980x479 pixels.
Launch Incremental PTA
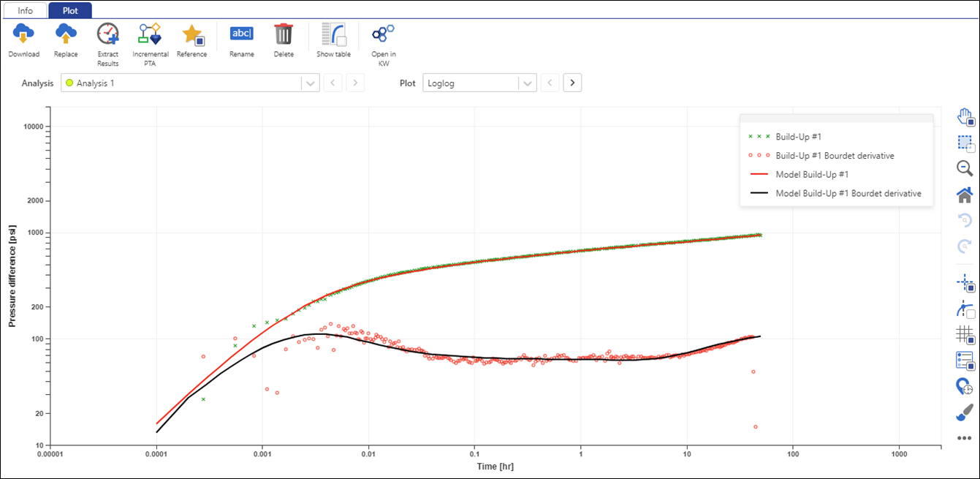pos(150,34)
